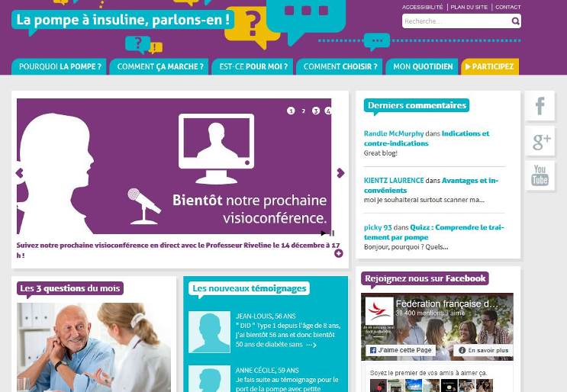This screenshot has height=392, width=567.
Task: Open the Jean-Louis, 56 ans testimonial
Action: (x=266, y=316)
